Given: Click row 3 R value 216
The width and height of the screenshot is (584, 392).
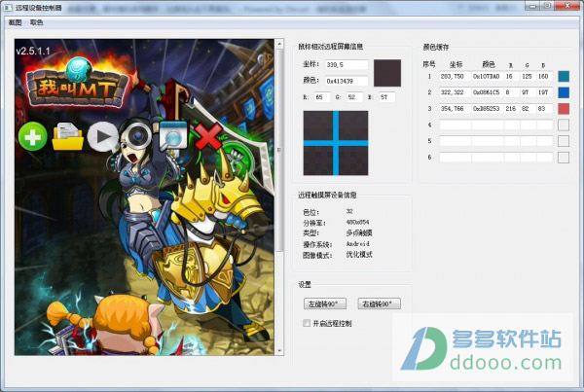Looking at the screenshot, I should [x=512, y=109].
